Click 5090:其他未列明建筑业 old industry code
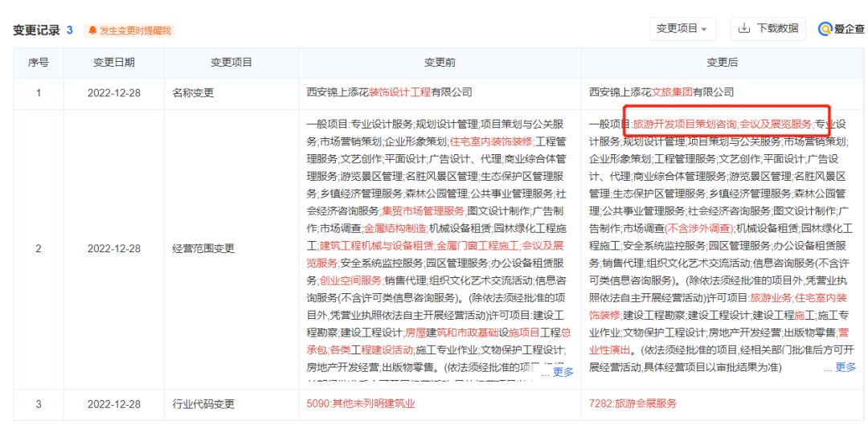The image size is (868, 437). [361, 404]
